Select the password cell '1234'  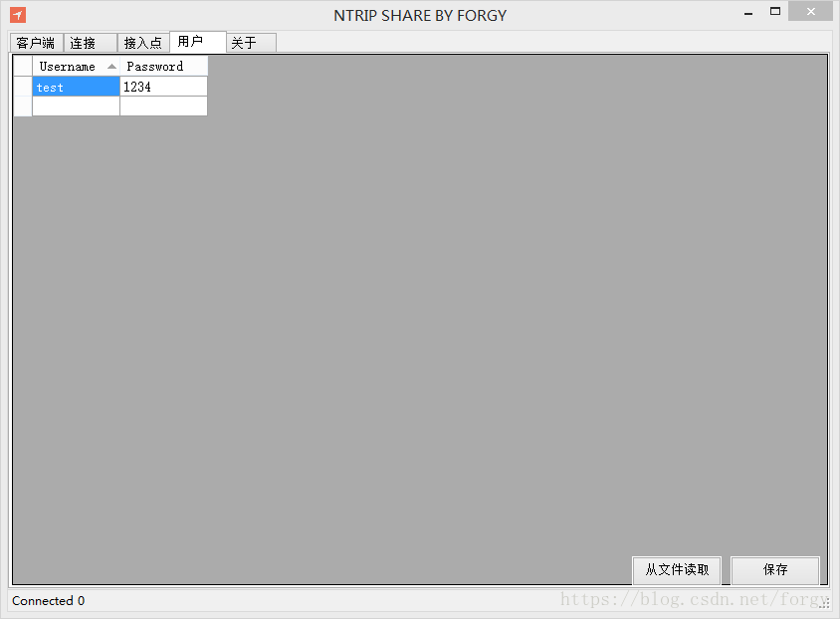tap(163, 87)
